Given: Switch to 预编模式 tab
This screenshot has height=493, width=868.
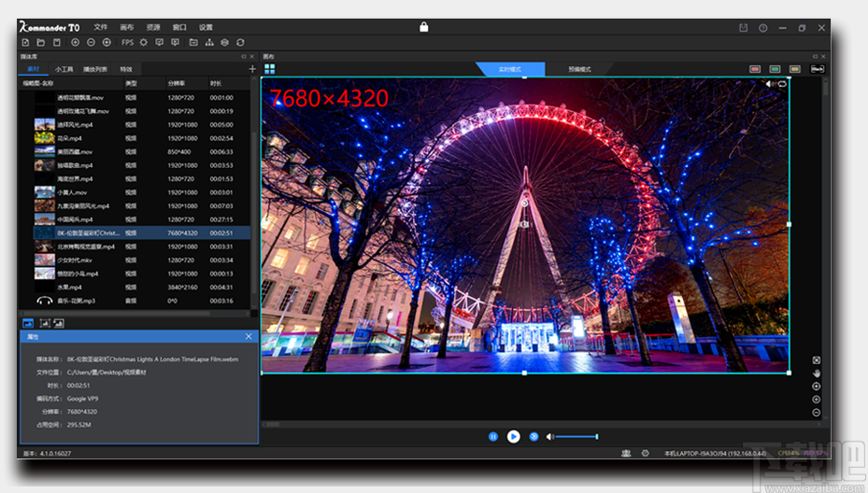Looking at the screenshot, I should click(x=579, y=69).
